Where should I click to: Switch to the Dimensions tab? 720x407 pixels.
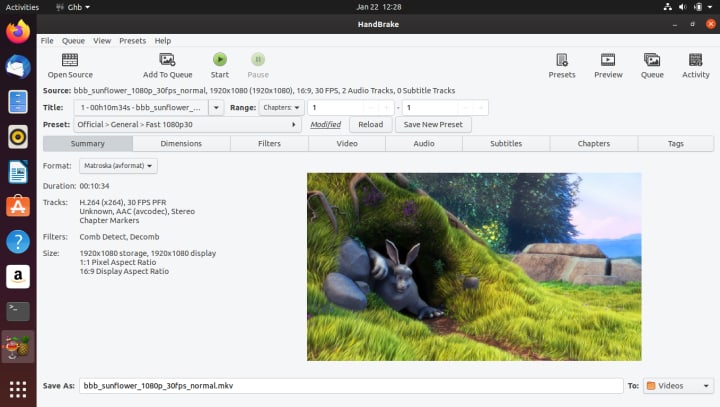tap(181, 143)
